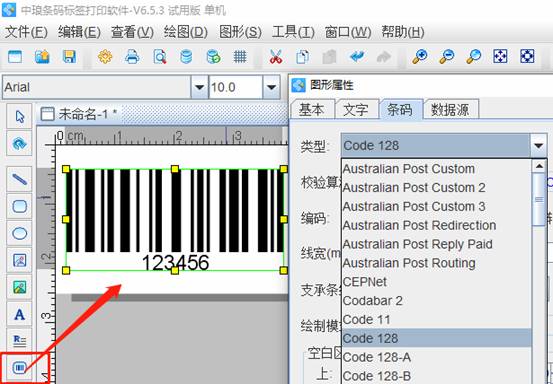The height and width of the screenshot is (384, 553).
Task: Select the text tool A icon
Action: click(x=19, y=314)
